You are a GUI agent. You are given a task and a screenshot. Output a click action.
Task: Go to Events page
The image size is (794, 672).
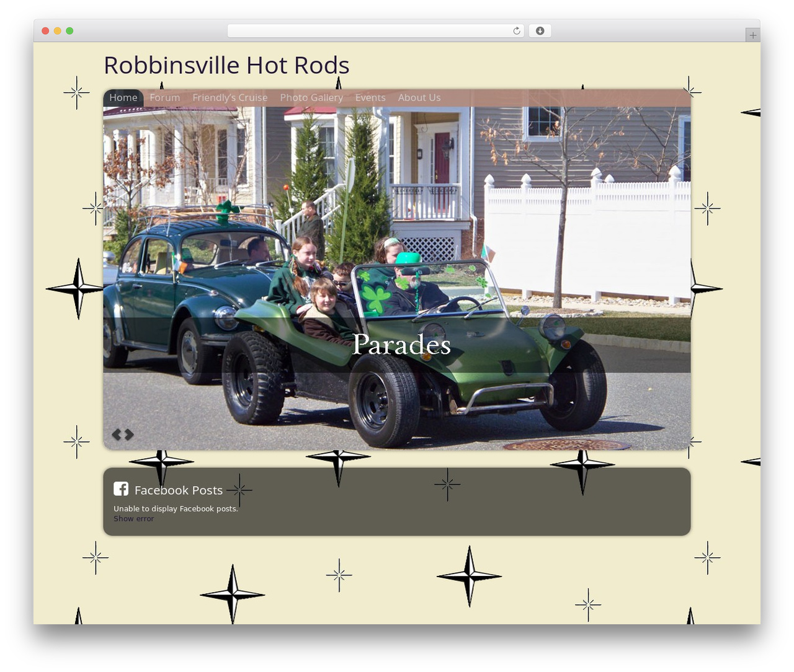[370, 97]
